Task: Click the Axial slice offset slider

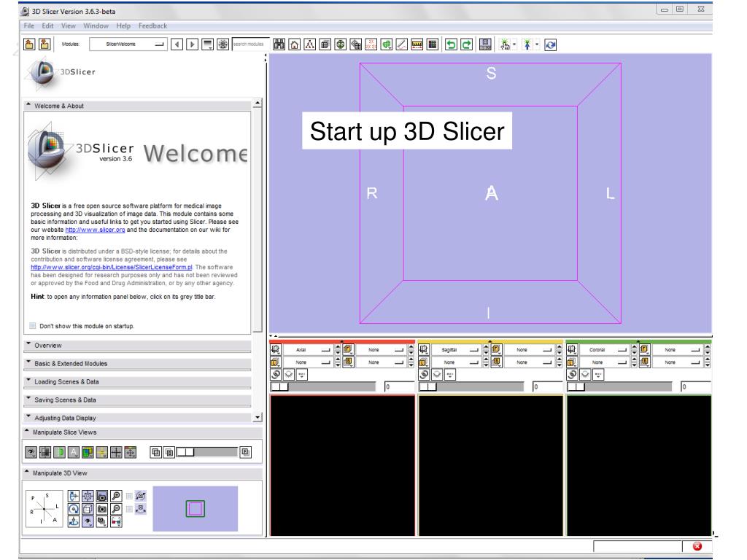Action: coord(323,386)
